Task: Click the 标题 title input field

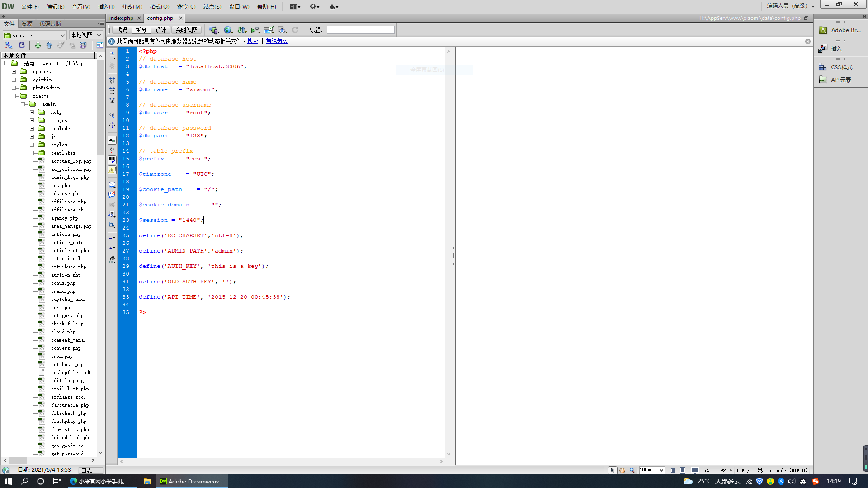Action: point(360,30)
